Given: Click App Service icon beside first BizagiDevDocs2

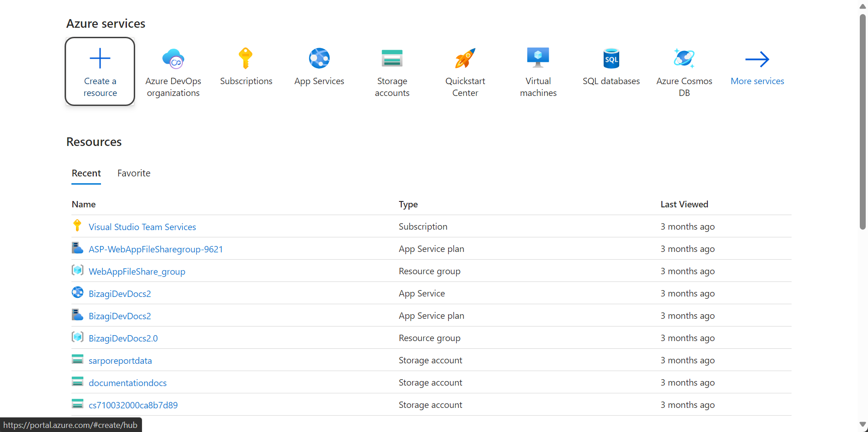Looking at the screenshot, I should click(x=77, y=292).
